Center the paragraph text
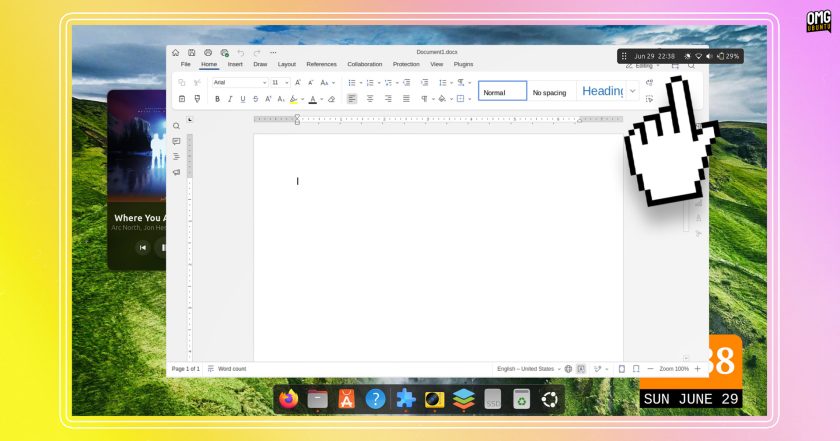Viewport: 840px width, 441px height. pyautogui.click(x=370, y=99)
